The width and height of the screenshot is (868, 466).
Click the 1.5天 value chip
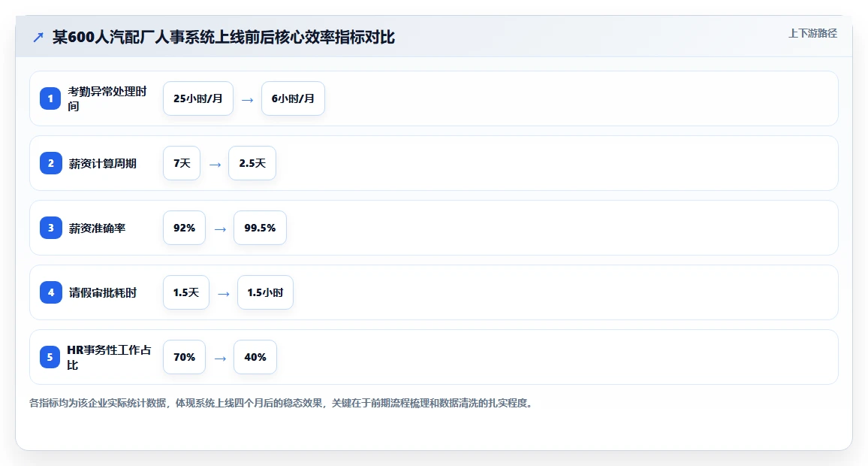point(186,292)
